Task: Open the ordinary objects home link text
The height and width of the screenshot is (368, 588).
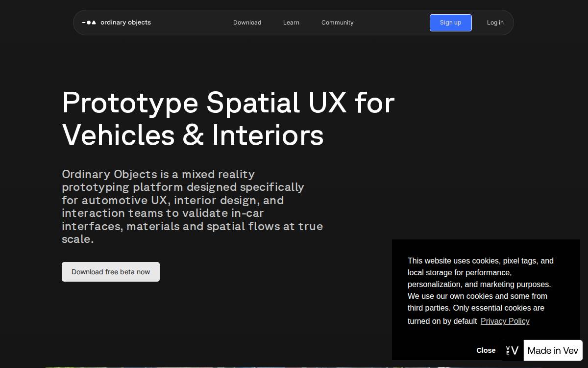Action: 125,23
